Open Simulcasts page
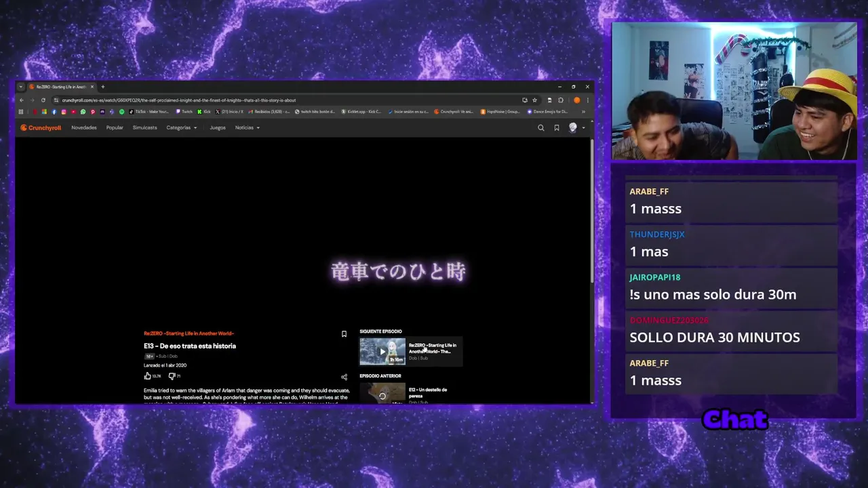The height and width of the screenshot is (488, 868). pos(144,127)
